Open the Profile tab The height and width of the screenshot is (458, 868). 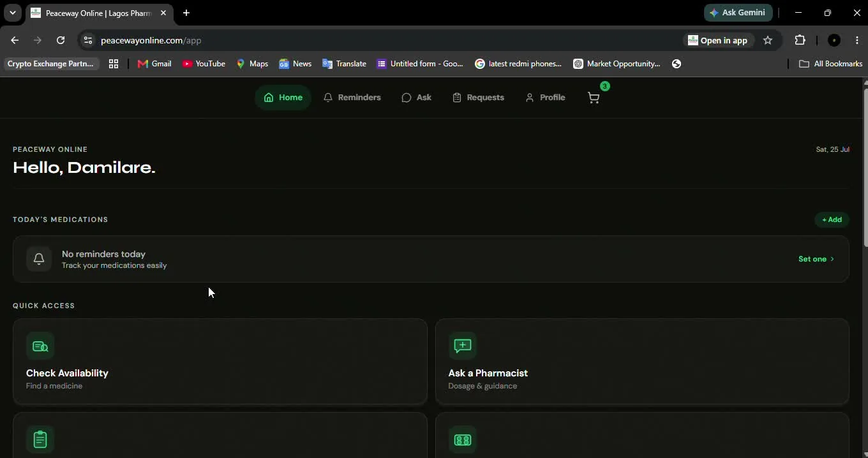(545, 98)
